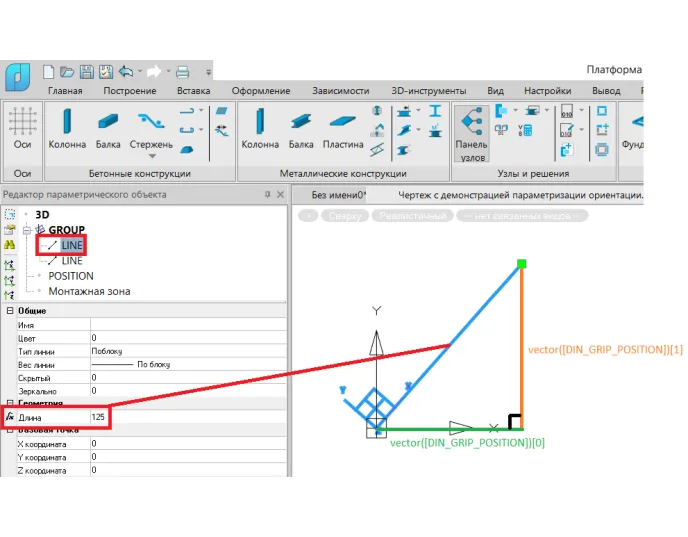Viewport: 688px width, 537px height.
Task: Open the Вставка ribbon tab
Action: pos(194,91)
